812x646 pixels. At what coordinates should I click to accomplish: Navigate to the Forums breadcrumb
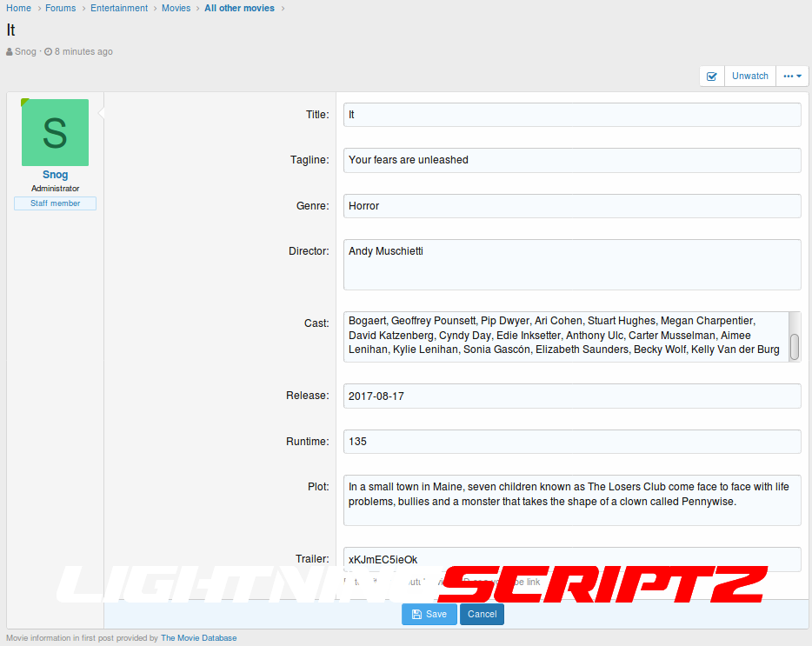(x=61, y=9)
